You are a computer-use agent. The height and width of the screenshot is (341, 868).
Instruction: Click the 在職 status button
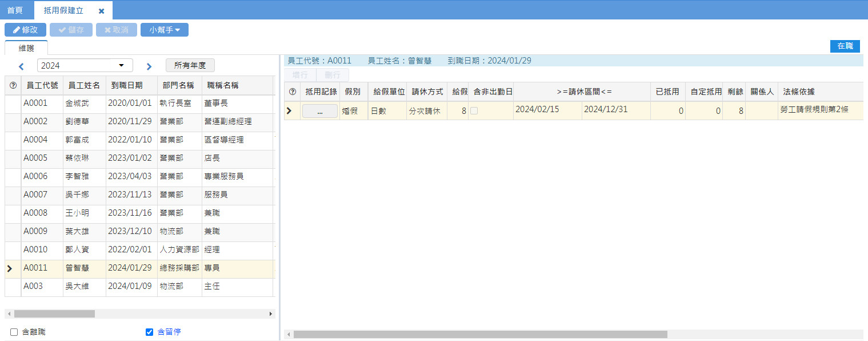click(x=845, y=46)
